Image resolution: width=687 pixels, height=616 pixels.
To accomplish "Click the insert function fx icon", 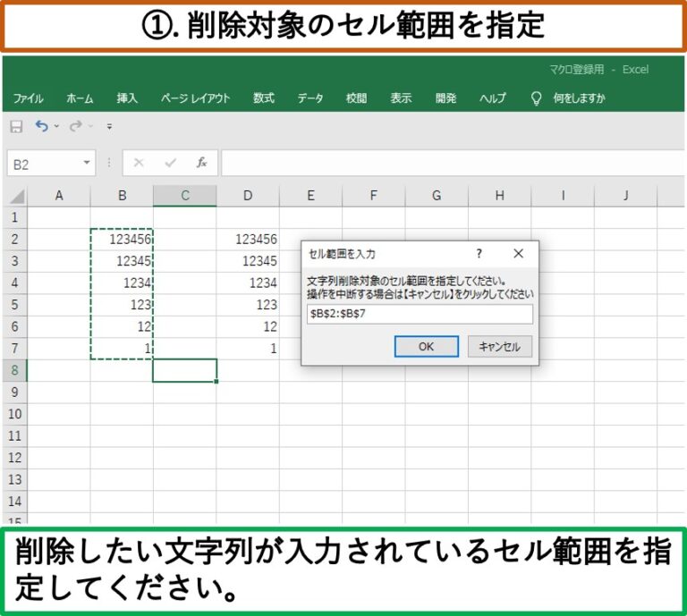I will pos(202,163).
